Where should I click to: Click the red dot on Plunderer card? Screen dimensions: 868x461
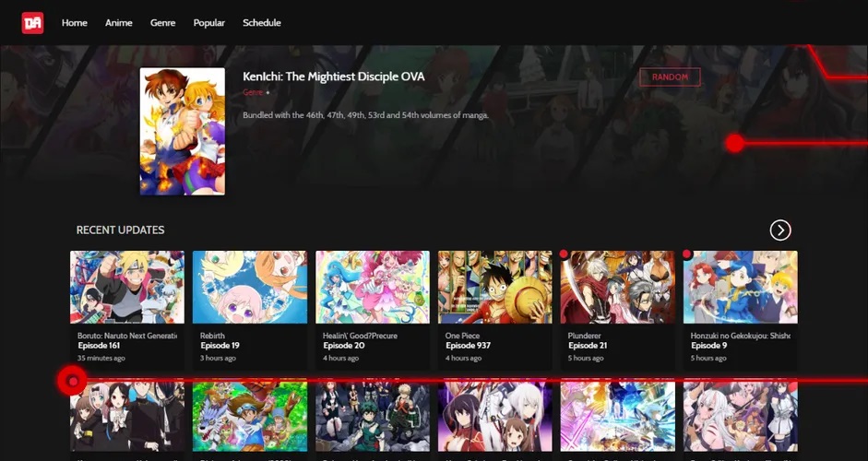[x=564, y=254]
